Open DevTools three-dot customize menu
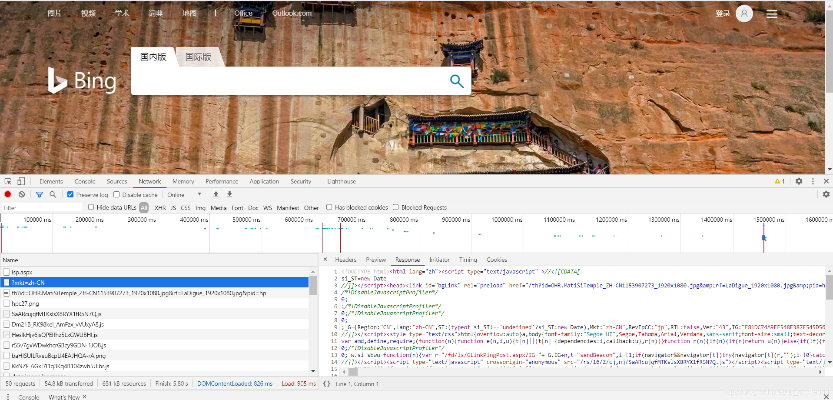Viewport: 833px width, 400px height. pyautogui.click(x=811, y=181)
